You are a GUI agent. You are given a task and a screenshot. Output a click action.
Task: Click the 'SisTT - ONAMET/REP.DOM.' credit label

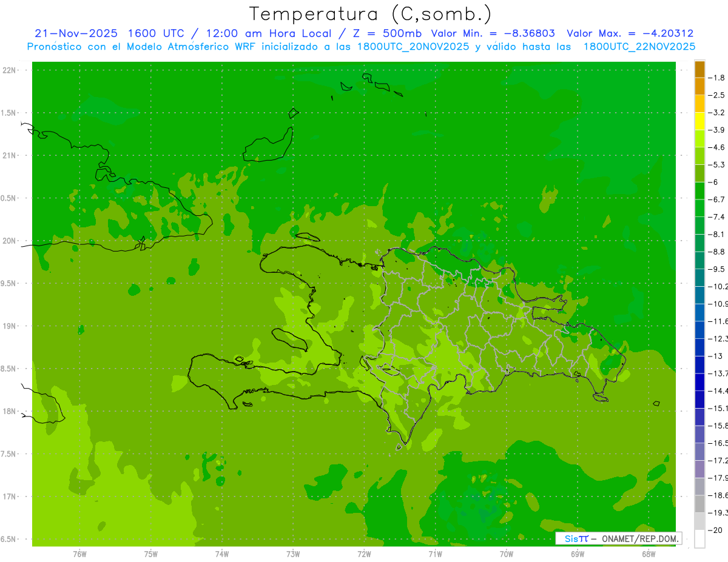pyautogui.click(x=618, y=538)
